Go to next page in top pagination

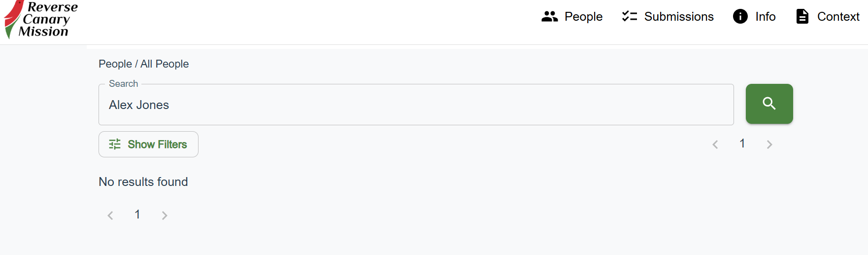769,145
